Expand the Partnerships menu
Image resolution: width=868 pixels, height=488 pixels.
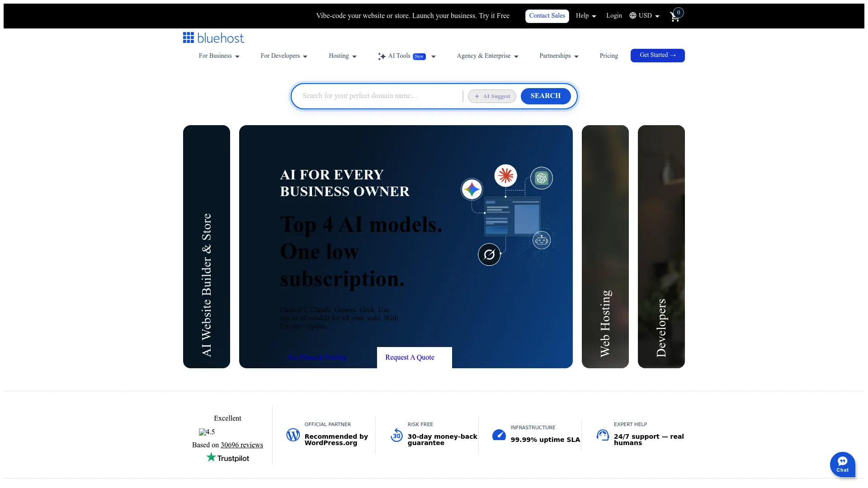[x=559, y=56]
